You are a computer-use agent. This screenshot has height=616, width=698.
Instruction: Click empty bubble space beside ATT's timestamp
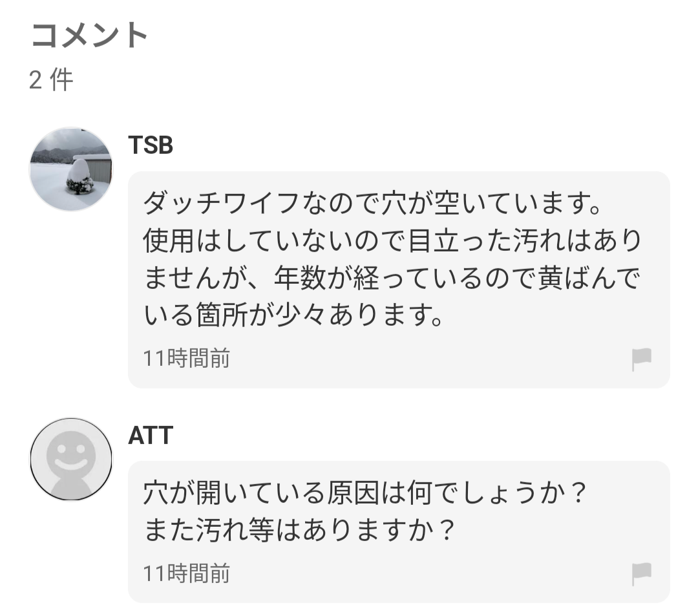(427, 574)
